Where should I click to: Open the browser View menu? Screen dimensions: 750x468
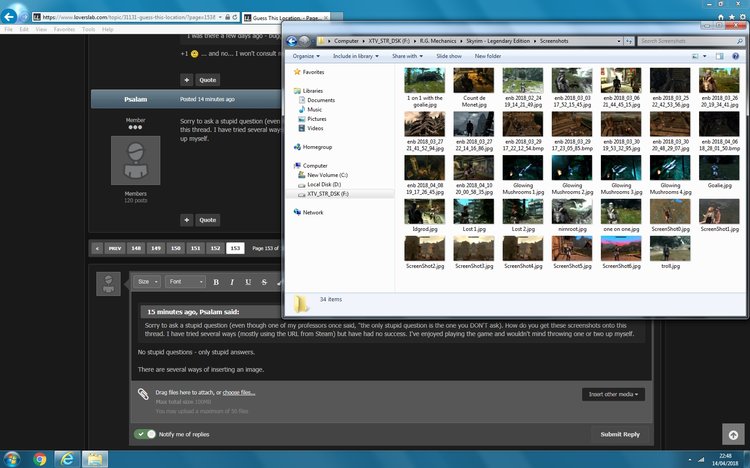(x=41, y=30)
